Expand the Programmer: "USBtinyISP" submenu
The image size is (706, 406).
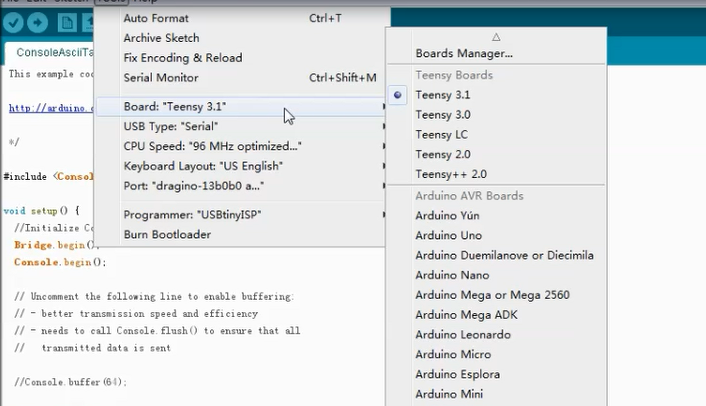pyautogui.click(x=241, y=215)
